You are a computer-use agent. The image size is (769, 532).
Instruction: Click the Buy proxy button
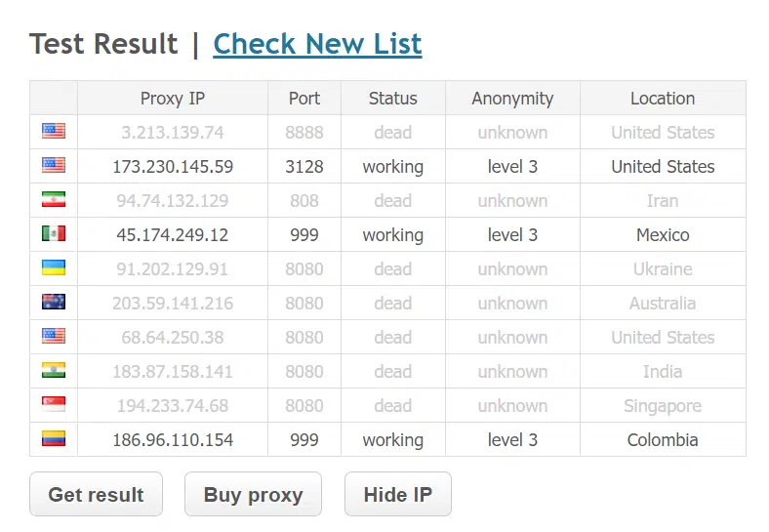(253, 494)
